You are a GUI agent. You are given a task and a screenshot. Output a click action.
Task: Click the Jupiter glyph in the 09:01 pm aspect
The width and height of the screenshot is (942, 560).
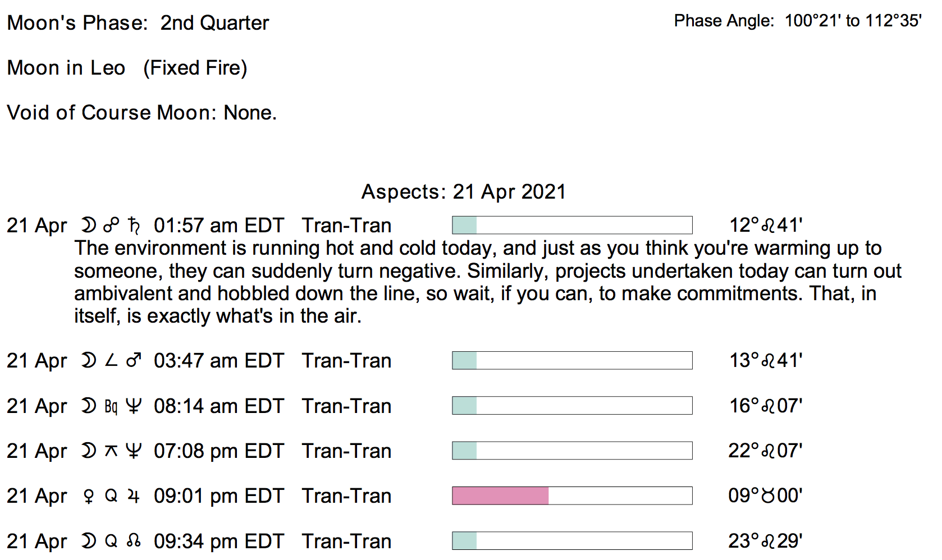pyautogui.click(x=134, y=496)
